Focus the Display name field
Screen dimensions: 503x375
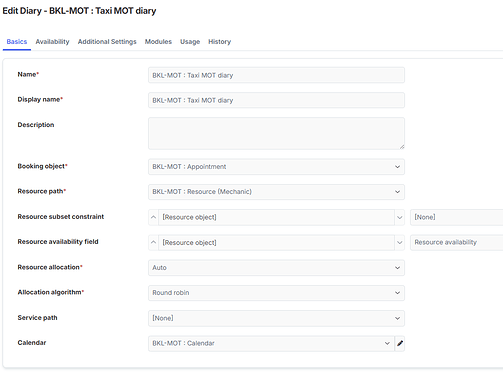[276, 100]
